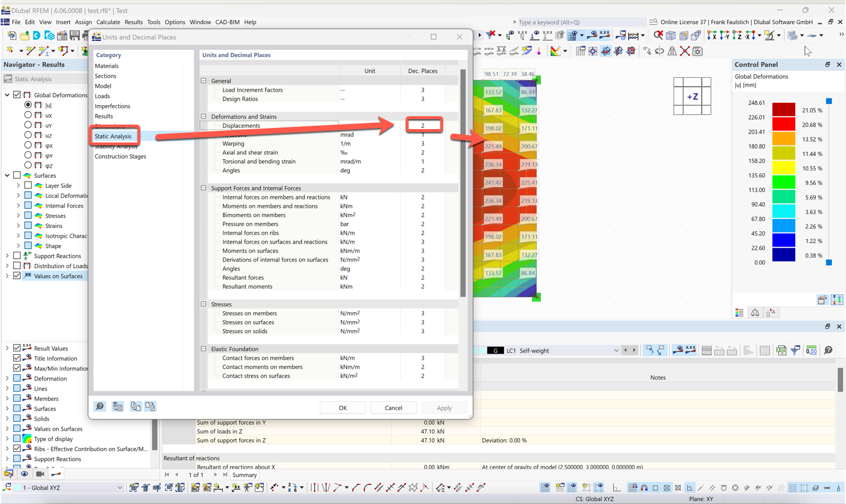This screenshot has height=504, width=846.
Task: Expand the Stresses node in navigator
Action: coord(18,216)
